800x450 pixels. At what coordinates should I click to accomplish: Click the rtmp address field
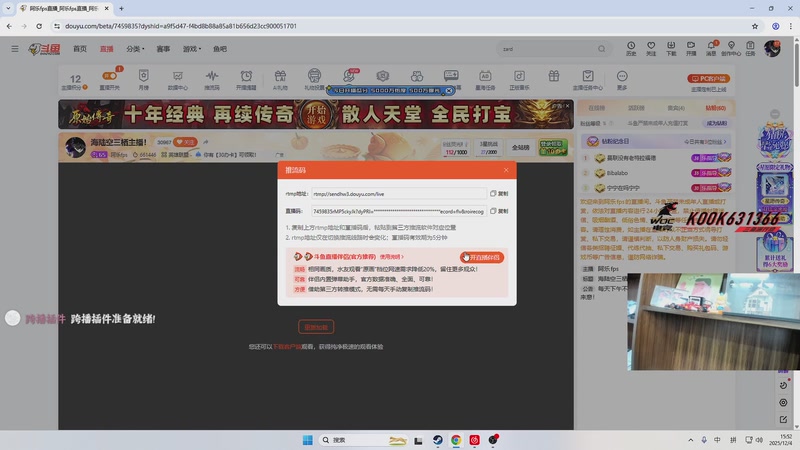[398, 194]
